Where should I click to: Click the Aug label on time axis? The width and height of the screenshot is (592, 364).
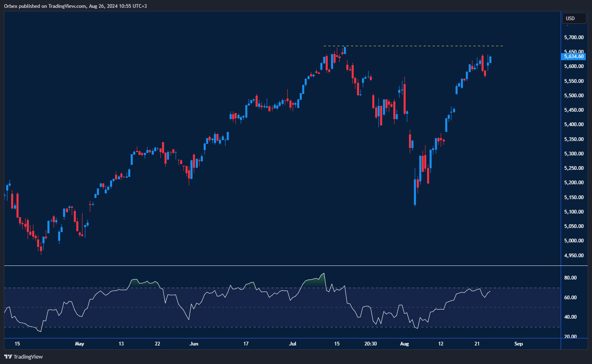click(x=404, y=344)
